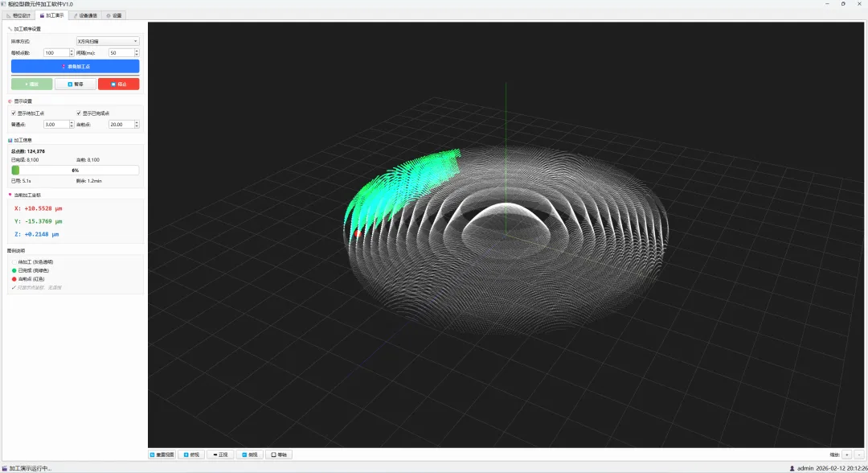This screenshot has width=868, height=473.
Task: Click the red current point in 3D view
Action: [358, 234]
